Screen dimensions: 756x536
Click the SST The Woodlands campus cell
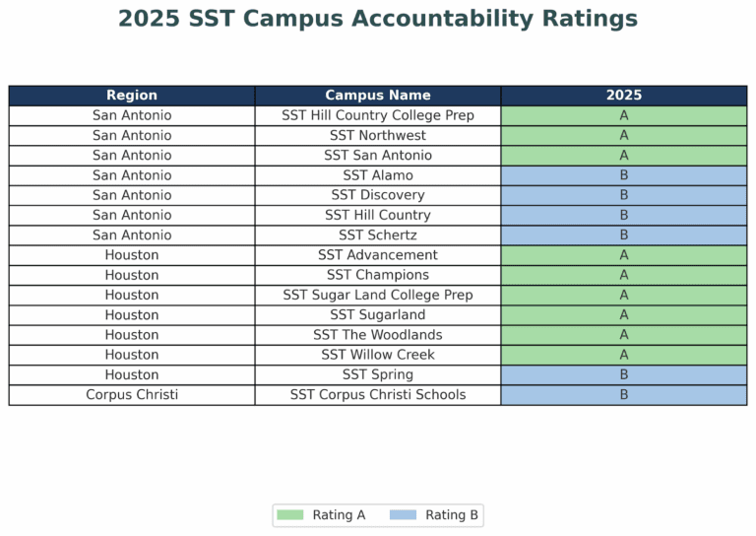click(x=378, y=335)
